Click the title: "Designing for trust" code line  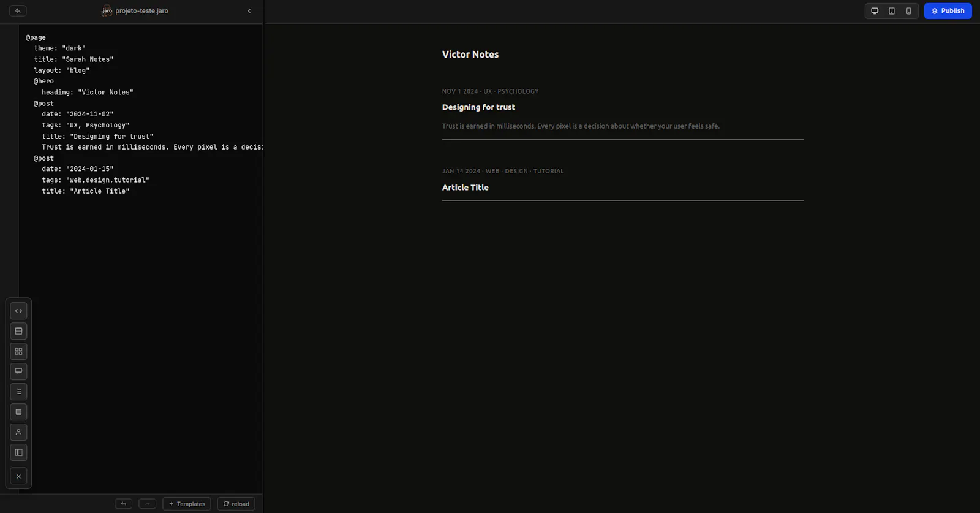[97, 137]
